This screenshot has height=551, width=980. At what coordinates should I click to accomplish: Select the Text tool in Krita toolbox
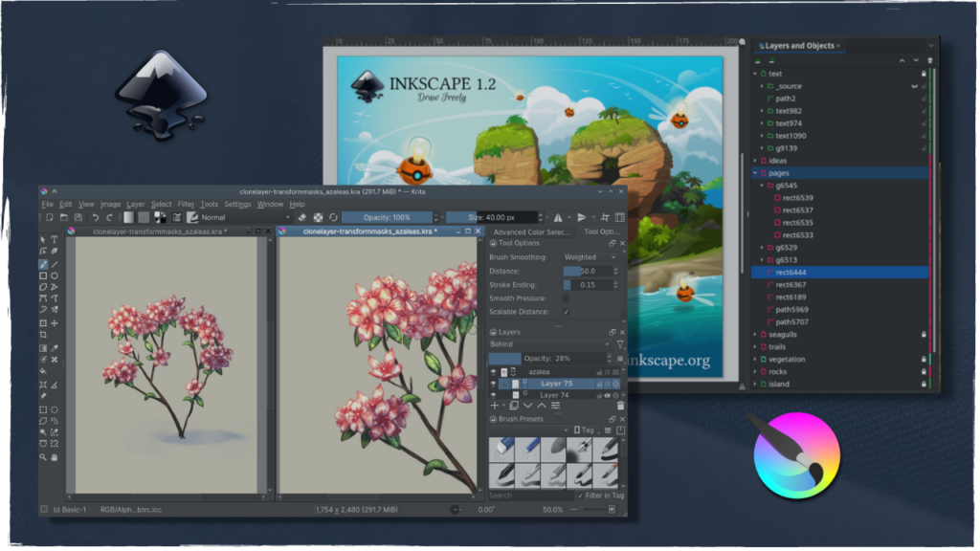[x=55, y=239]
